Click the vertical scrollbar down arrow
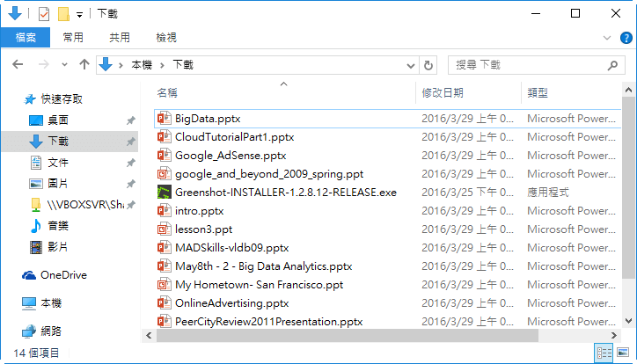This screenshot has height=364, width=637. [628, 321]
